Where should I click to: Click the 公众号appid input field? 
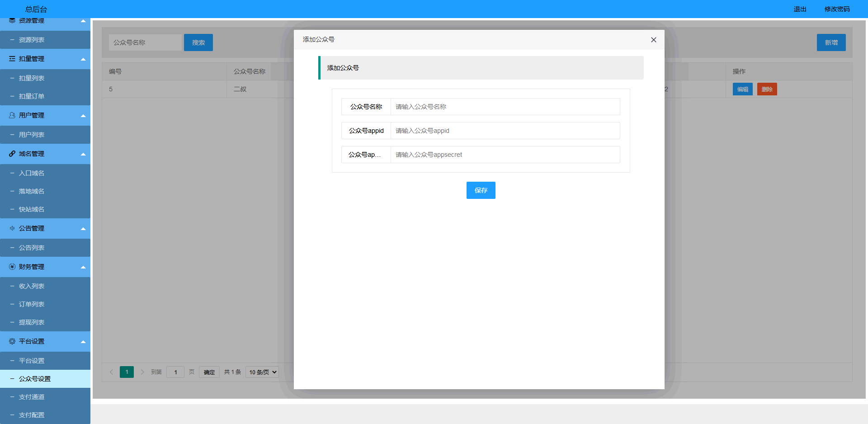point(505,131)
